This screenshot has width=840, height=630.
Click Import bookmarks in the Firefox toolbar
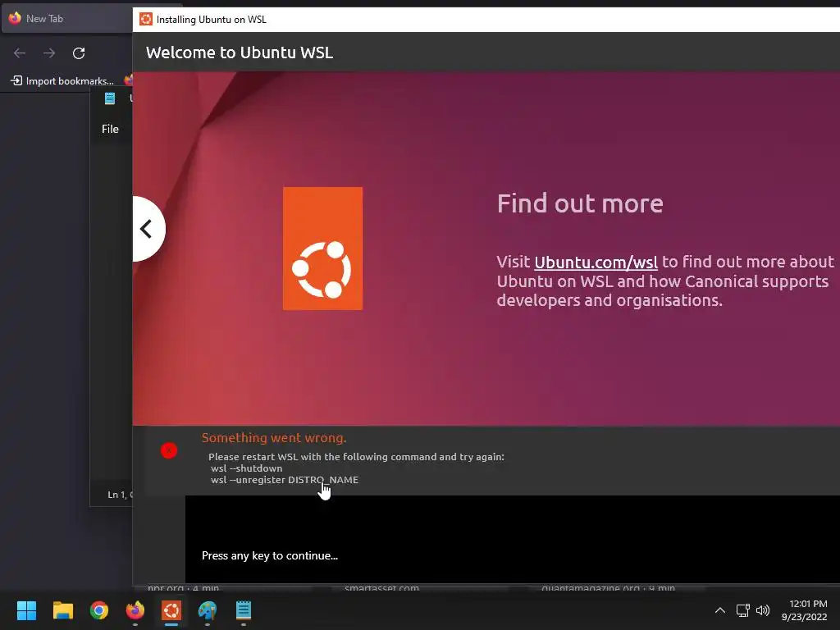point(62,81)
